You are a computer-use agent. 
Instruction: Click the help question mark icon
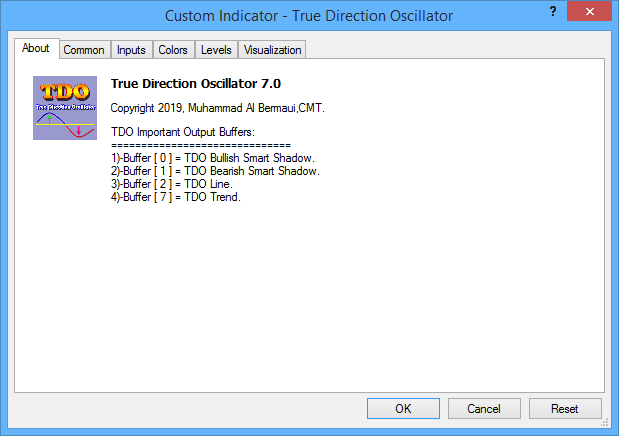tap(553, 11)
